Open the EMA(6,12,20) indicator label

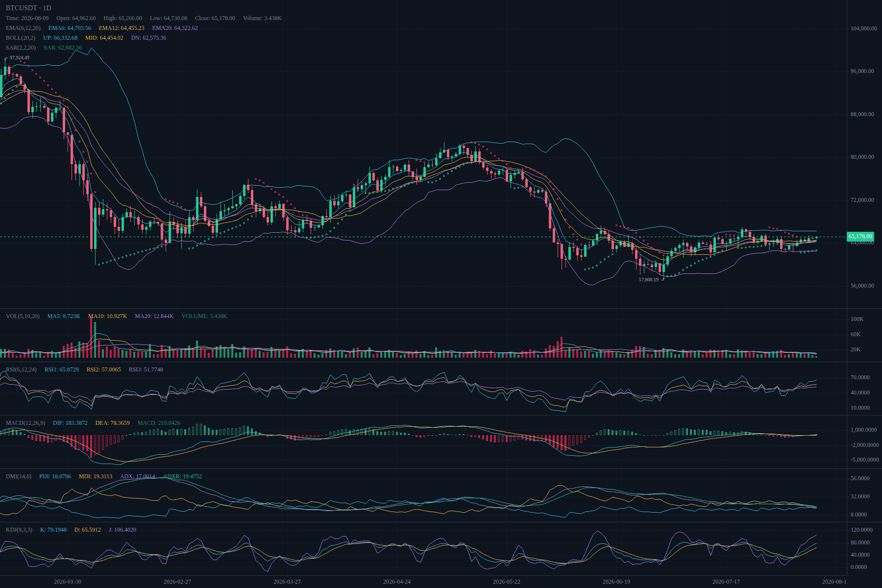coord(23,28)
